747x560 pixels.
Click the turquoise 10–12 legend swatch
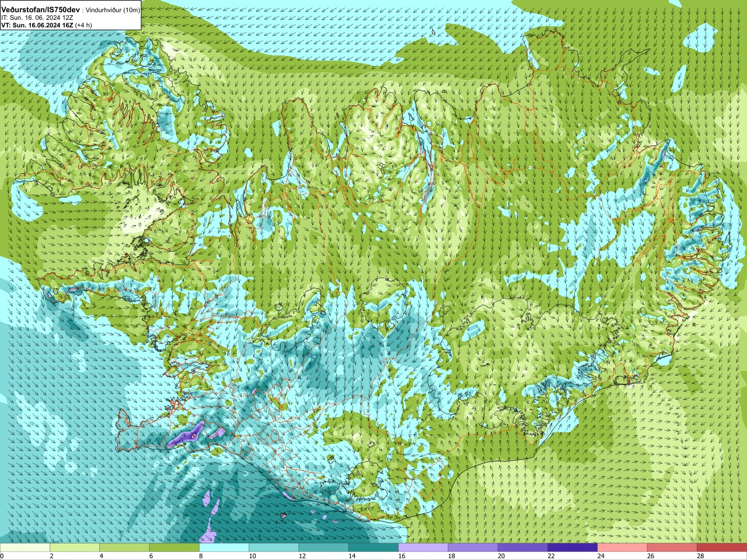pyautogui.click(x=274, y=548)
